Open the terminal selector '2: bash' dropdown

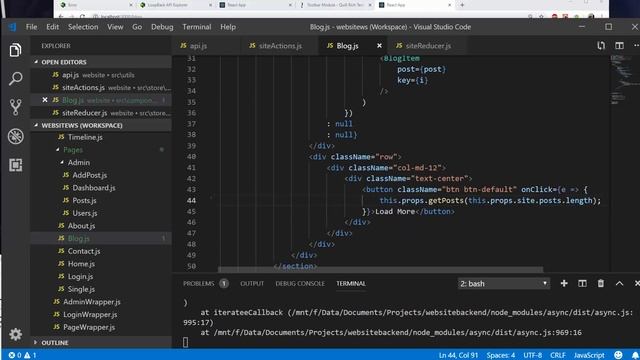[503, 283]
